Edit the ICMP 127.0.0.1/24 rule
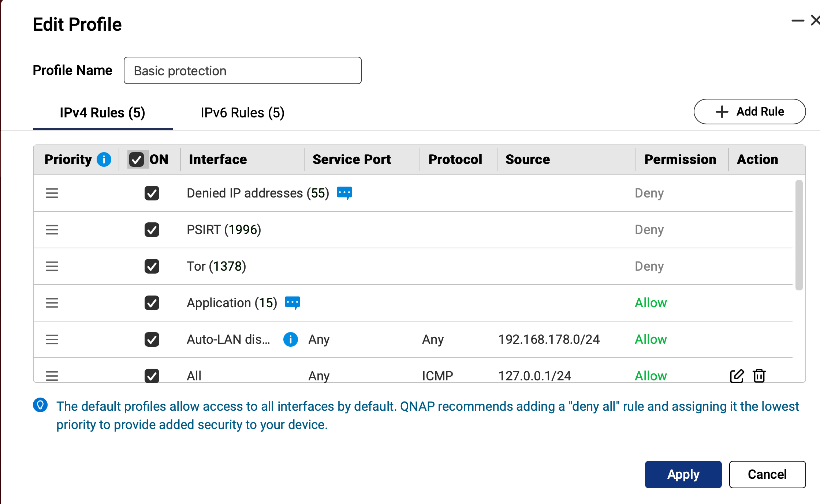The width and height of the screenshot is (820, 504). [x=737, y=376]
